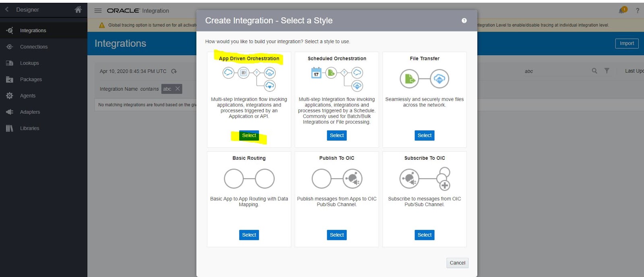
Task: Click the Publish To OIC title
Action: pyautogui.click(x=337, y=158)
